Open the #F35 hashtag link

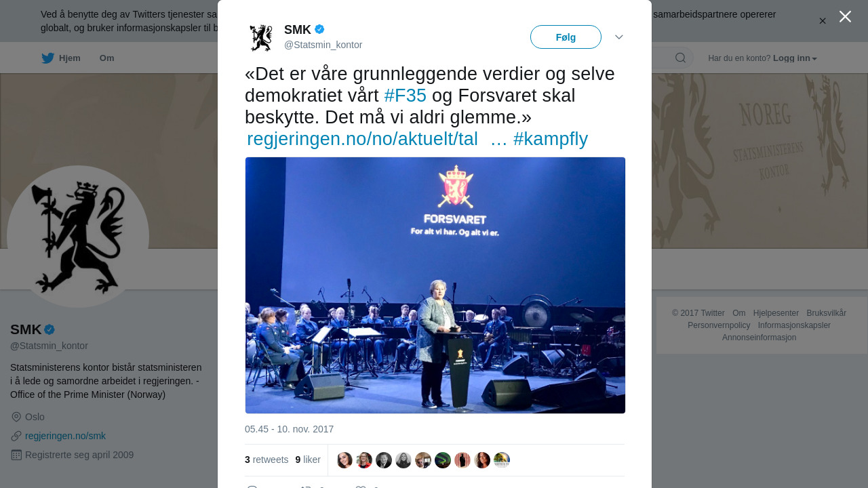coord(405,96)
